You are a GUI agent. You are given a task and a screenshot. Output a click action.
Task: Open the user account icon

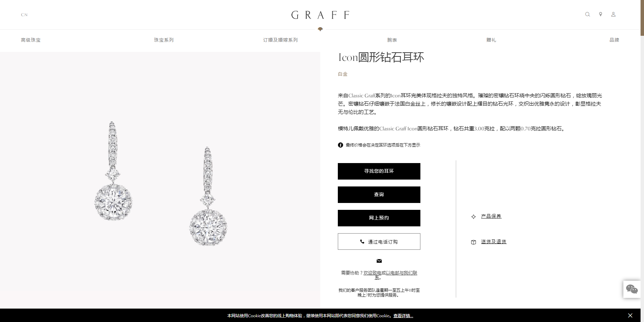coord(613,14)
